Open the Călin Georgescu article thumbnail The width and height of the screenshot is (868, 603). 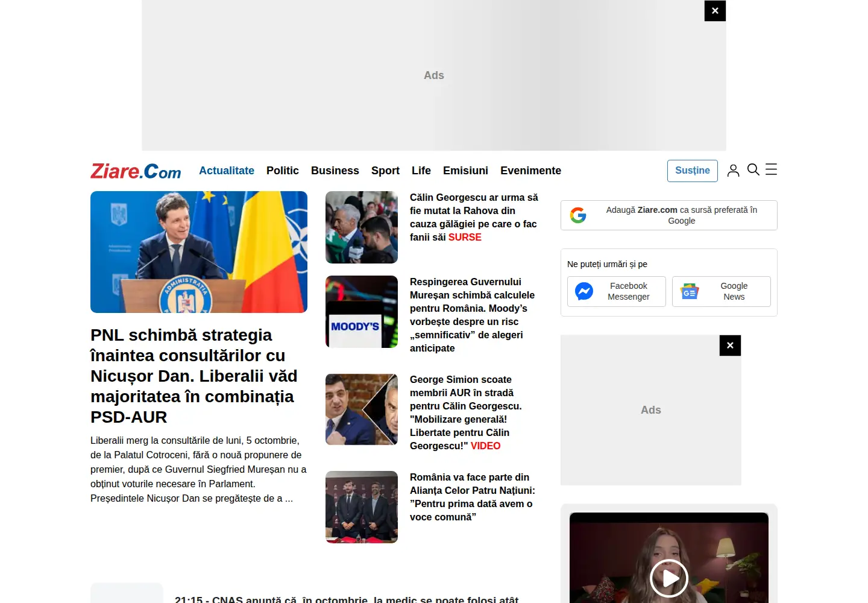pos(362,227)
